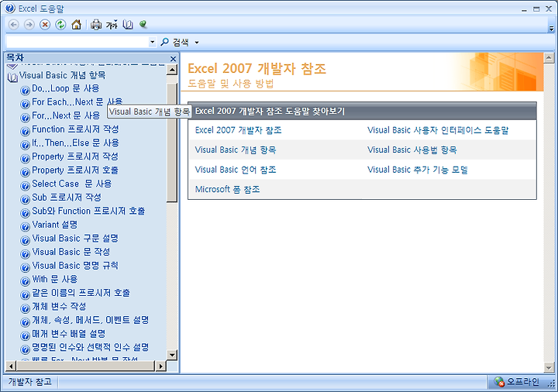Viewport: 558px width, 392px height.
Task: Follow link Visual Basic 사용법 항목
Action: (x=412, y=150)
